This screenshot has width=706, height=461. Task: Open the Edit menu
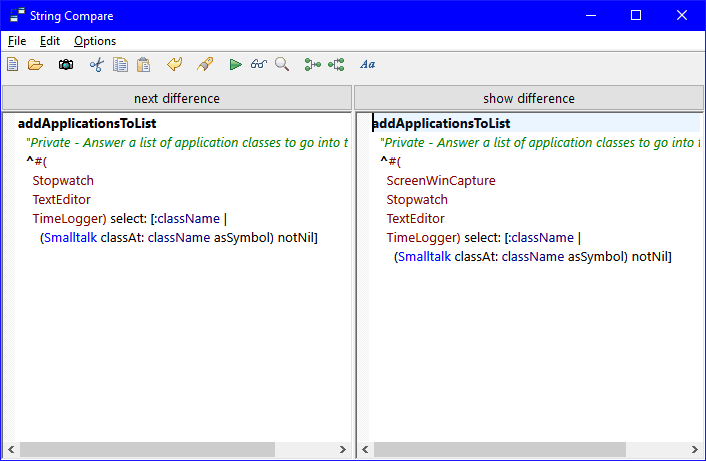click(50, 41)
